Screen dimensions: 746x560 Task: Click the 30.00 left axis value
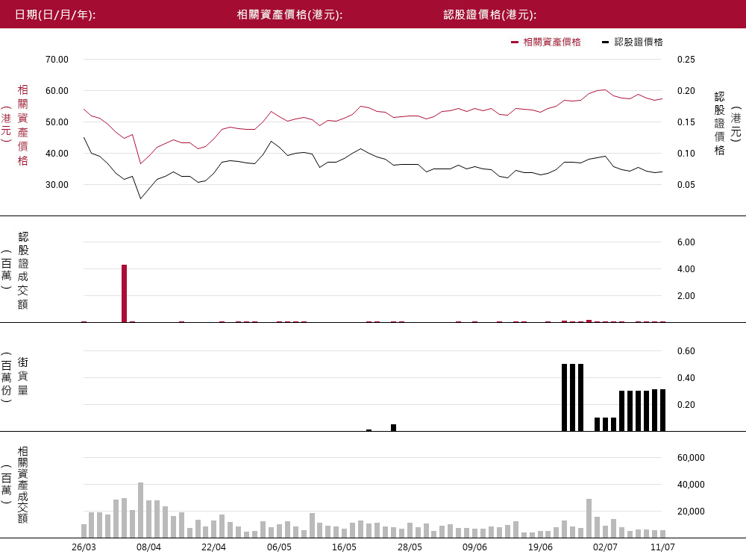tap(57, 185)
